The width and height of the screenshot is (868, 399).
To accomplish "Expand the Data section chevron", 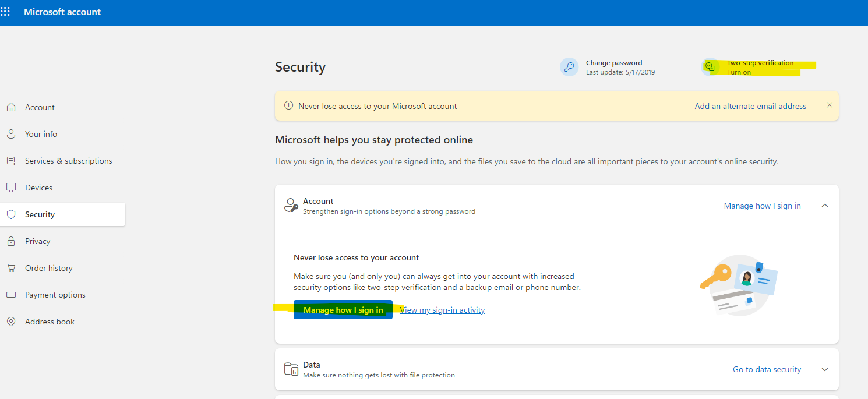I will [x=825, y=369].
